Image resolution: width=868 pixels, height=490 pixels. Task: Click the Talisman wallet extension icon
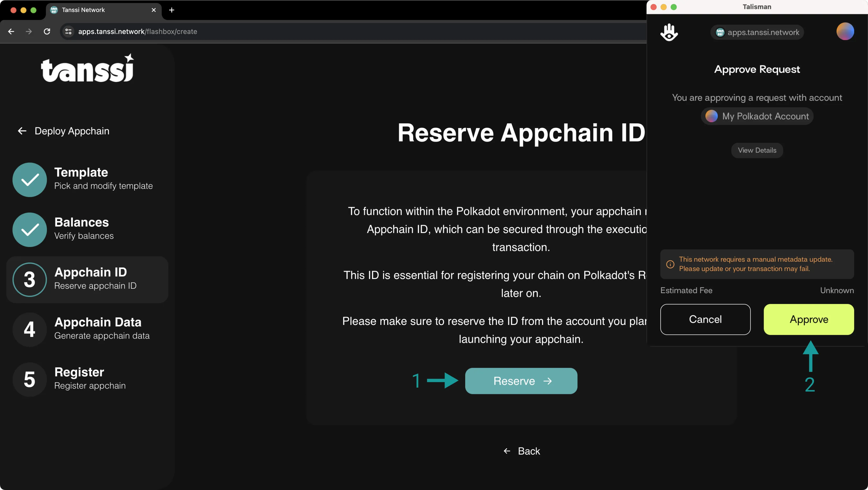pos(669,32)
